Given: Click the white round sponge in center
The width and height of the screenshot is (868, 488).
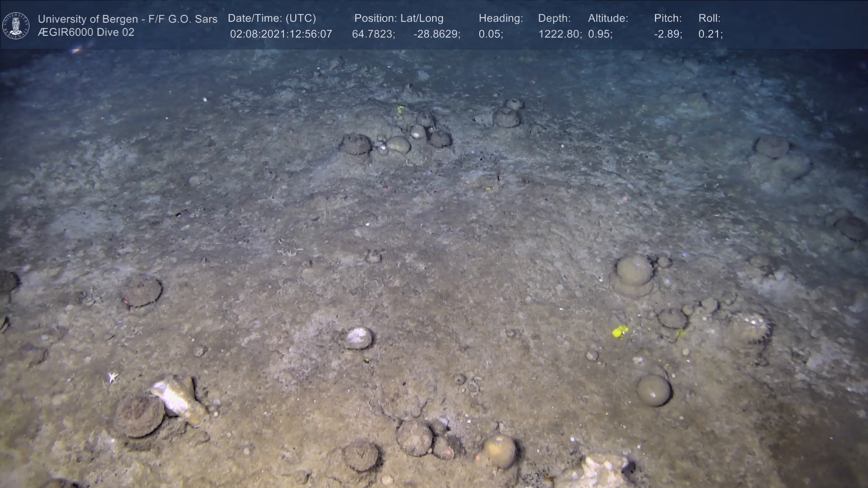Looking at the screenshot, I should coord(358,338).
